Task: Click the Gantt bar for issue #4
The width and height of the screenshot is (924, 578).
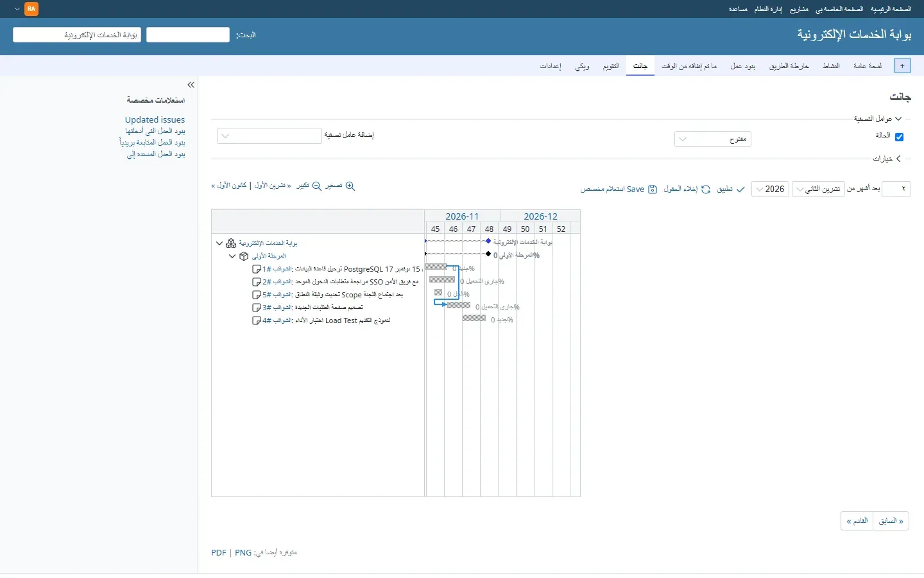Action: (x=474, y=318)
